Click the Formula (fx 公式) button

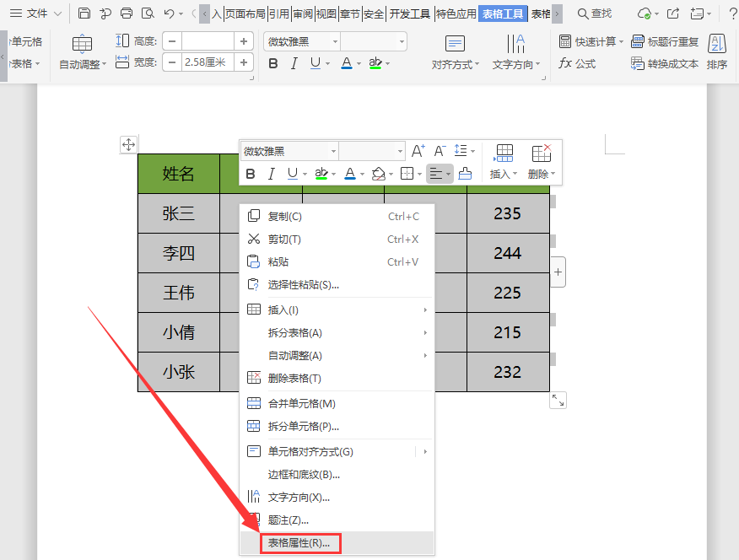click(x=578, y=64)
